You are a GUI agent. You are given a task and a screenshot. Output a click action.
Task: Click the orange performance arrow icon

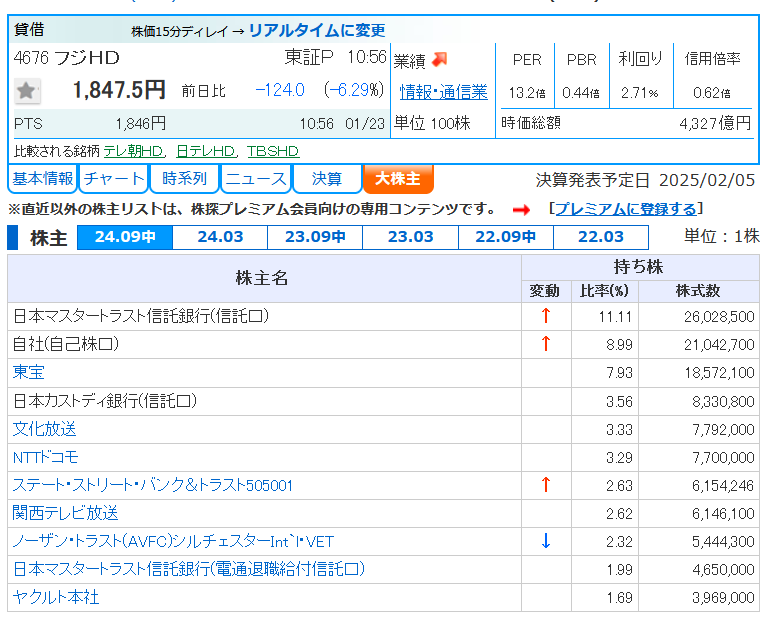[x=440, y=60]
